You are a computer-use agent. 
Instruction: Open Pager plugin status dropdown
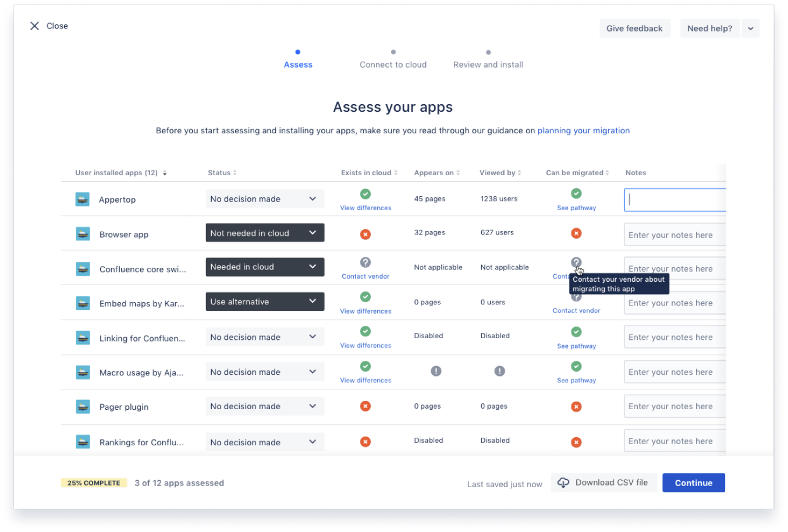pos(265,406)
